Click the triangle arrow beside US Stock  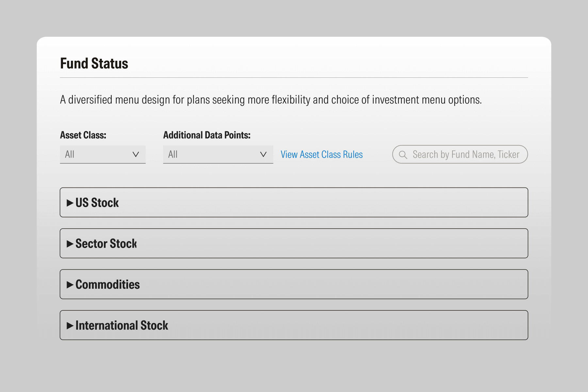pos(70,203)
